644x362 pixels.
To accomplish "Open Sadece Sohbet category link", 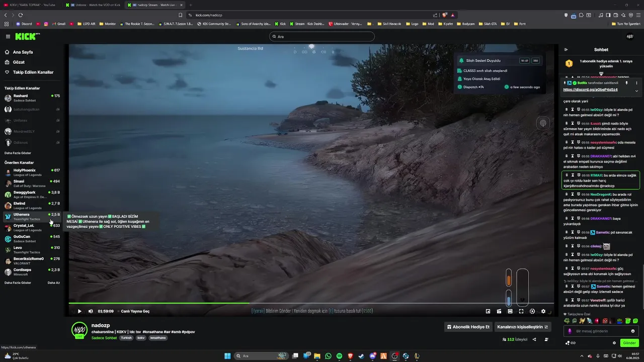I will (x=104, y=338).
